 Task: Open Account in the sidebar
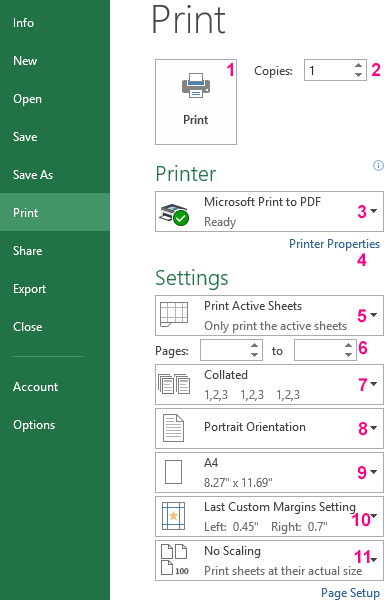coord(55,386)
